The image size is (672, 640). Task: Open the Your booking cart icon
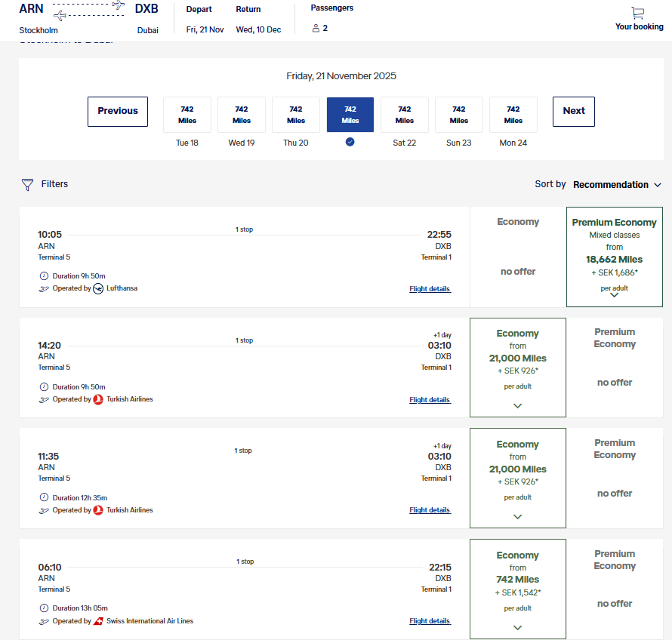coord(638,13)
